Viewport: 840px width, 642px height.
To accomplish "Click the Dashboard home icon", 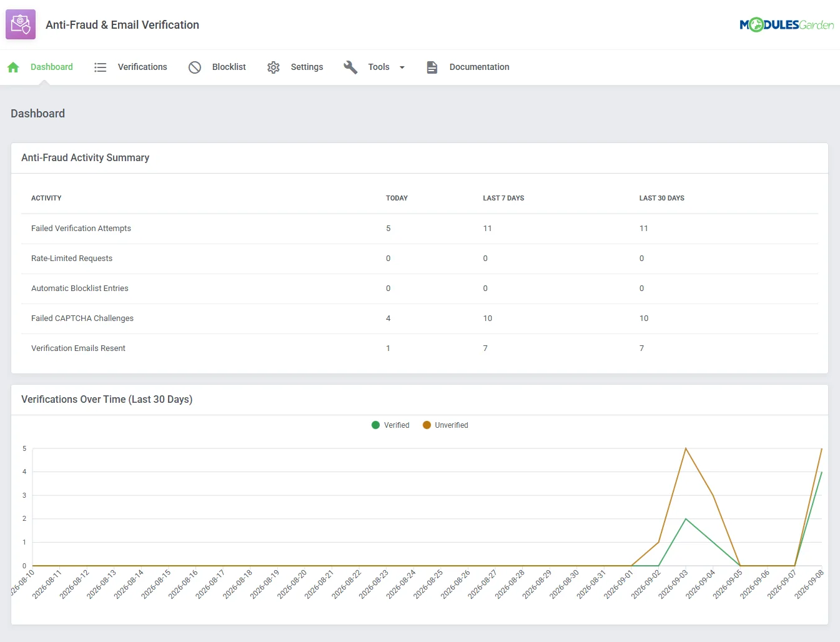I will tap(13, 67).
